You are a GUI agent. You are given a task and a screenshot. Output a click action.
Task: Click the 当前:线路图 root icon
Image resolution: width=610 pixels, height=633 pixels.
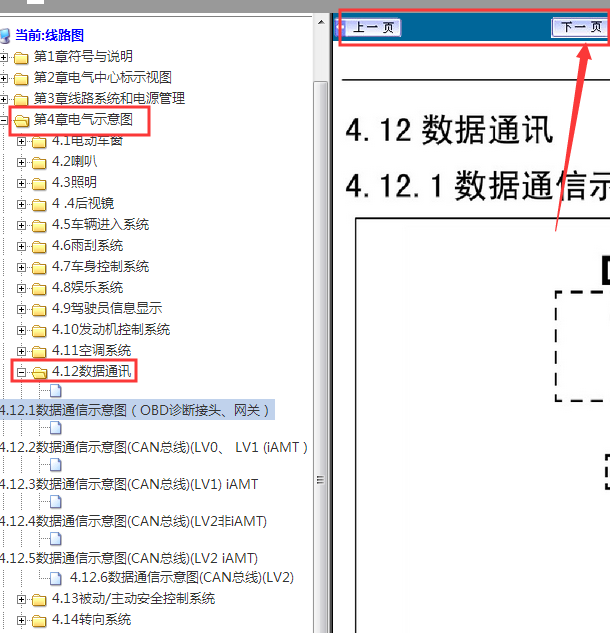5,36
